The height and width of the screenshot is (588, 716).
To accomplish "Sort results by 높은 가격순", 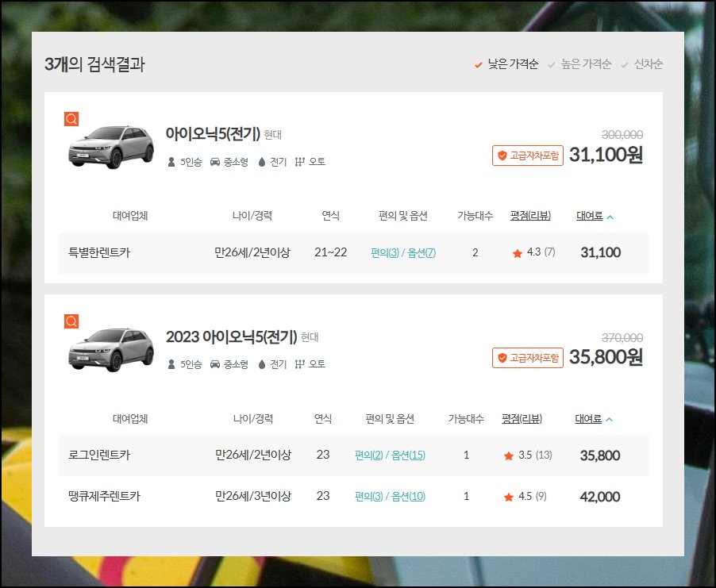I will tap(579, 64).
